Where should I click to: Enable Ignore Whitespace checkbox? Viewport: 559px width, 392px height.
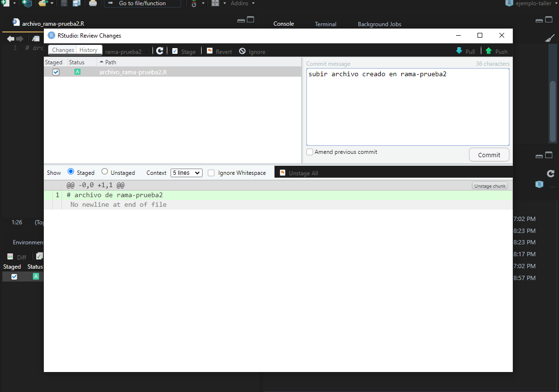(x=211, y=173)
